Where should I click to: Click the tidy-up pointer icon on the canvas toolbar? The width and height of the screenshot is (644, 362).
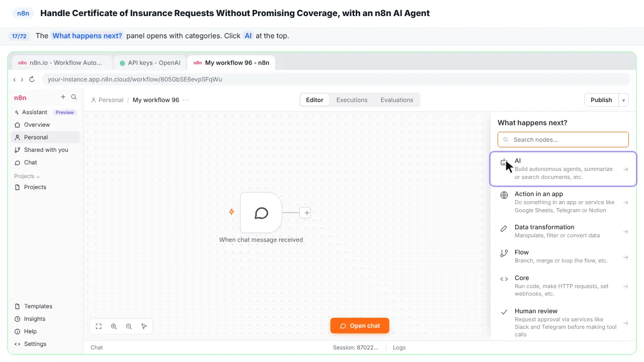(144, 326)
